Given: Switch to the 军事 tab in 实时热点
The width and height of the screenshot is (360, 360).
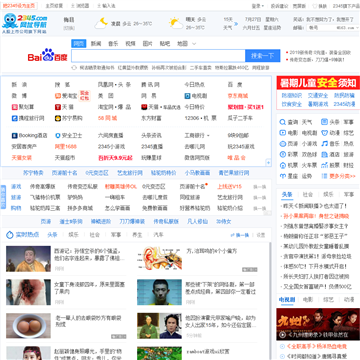Looking at the screenshot, I should 116,235.
